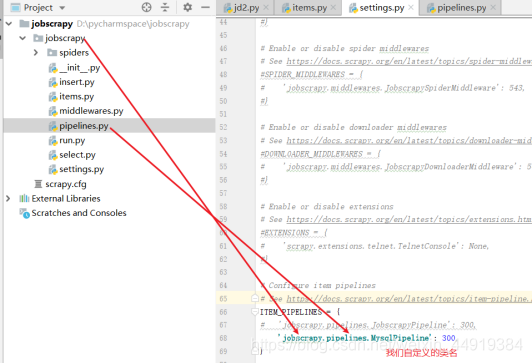Click the Scratches and Consoles icon
This screenshot has width=532, height=363.
click(x=24, y=213)
